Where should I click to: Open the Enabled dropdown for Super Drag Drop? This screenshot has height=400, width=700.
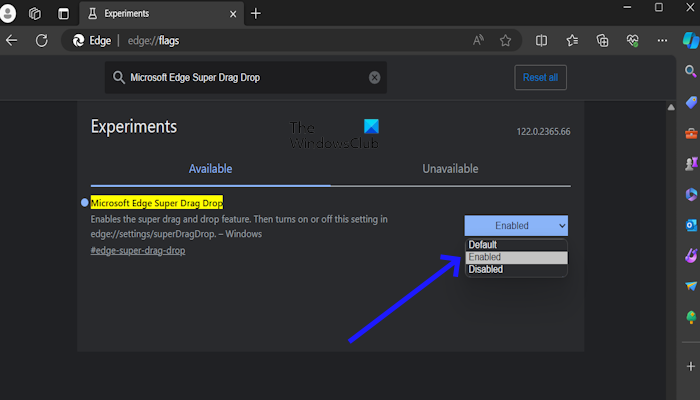pyautogui.click(x=516, y=225)
